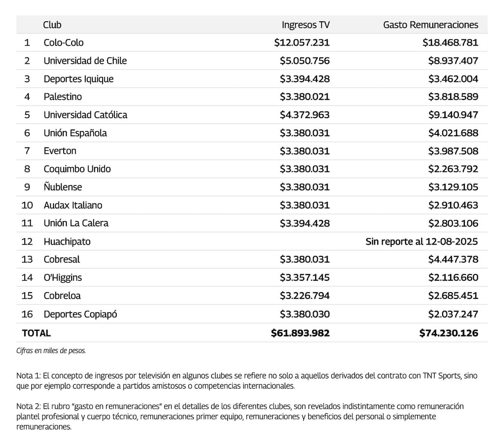This screenshot has height=446, width=504.
Task: Select Universidad de Chile's $8.937.407 remuneration value
Action: click(x=453, y=61)
